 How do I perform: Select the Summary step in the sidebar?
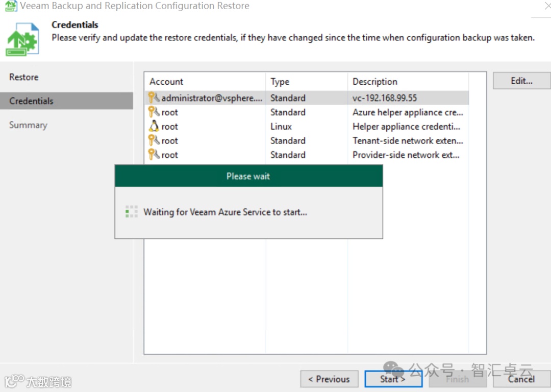pos(28,125)
